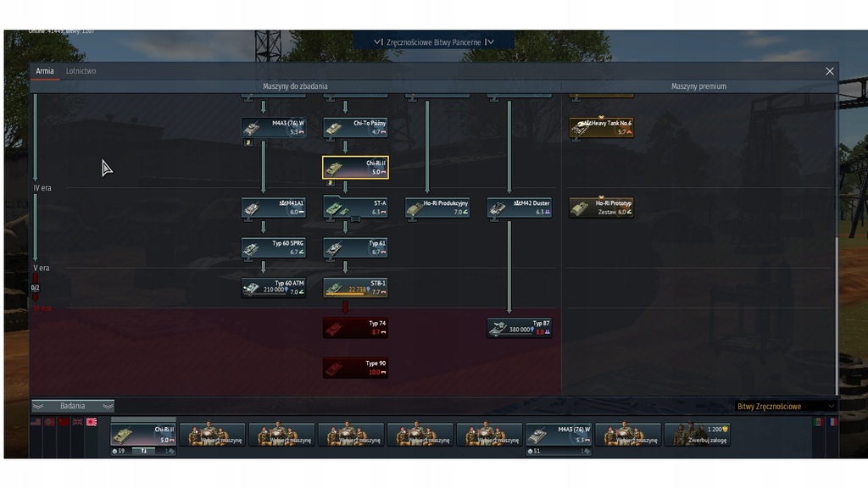Select the Typ 87 anti-air vehicle
868x488 pixels.
(x=520, y=328)
